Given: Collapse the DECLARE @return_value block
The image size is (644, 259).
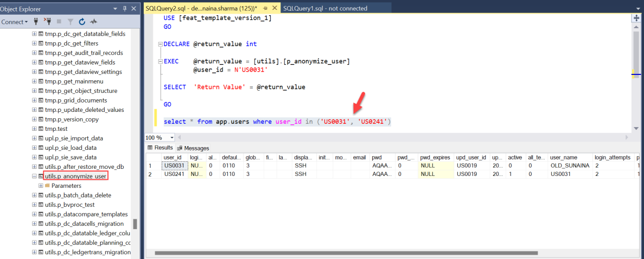Looking at the screenshot, I should tap(160, 44).
